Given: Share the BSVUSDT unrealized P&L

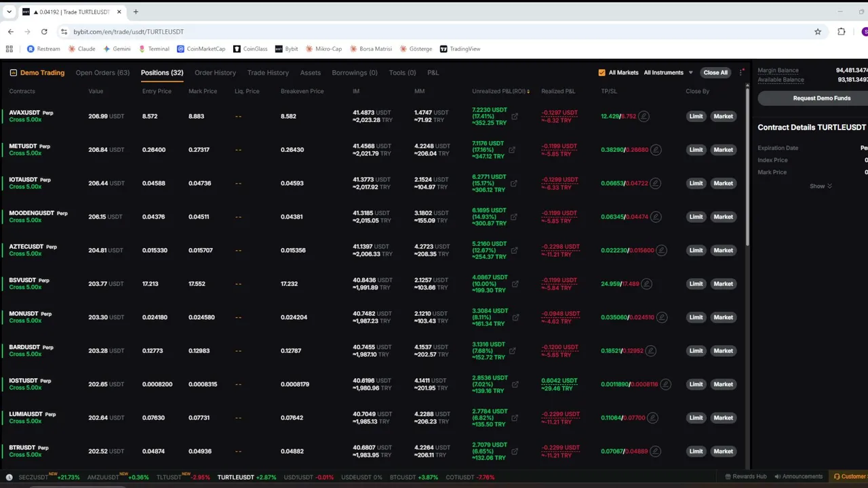Looking at the screenshot, I should click(x=515, y=284).
